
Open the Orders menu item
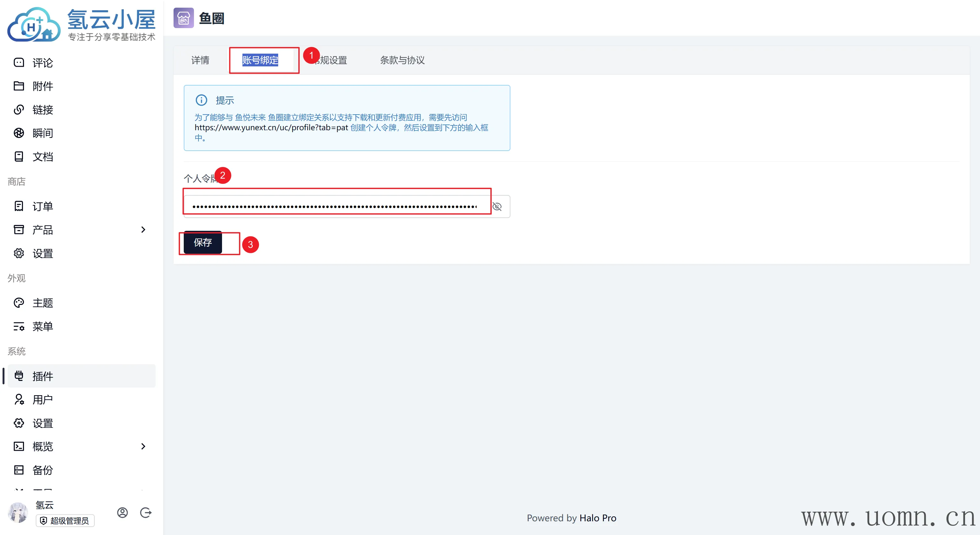(43, 207)
